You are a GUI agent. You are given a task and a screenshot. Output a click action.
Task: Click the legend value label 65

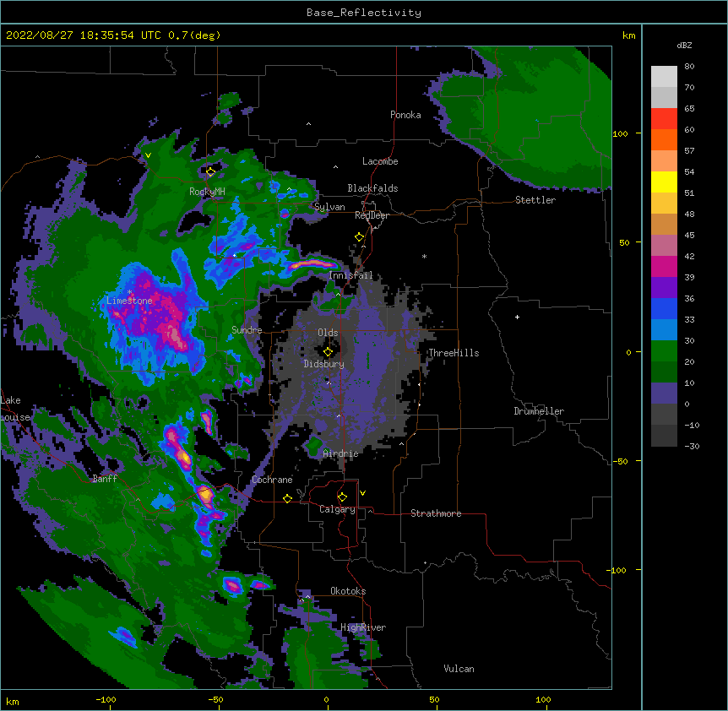(x=689, y=108)
